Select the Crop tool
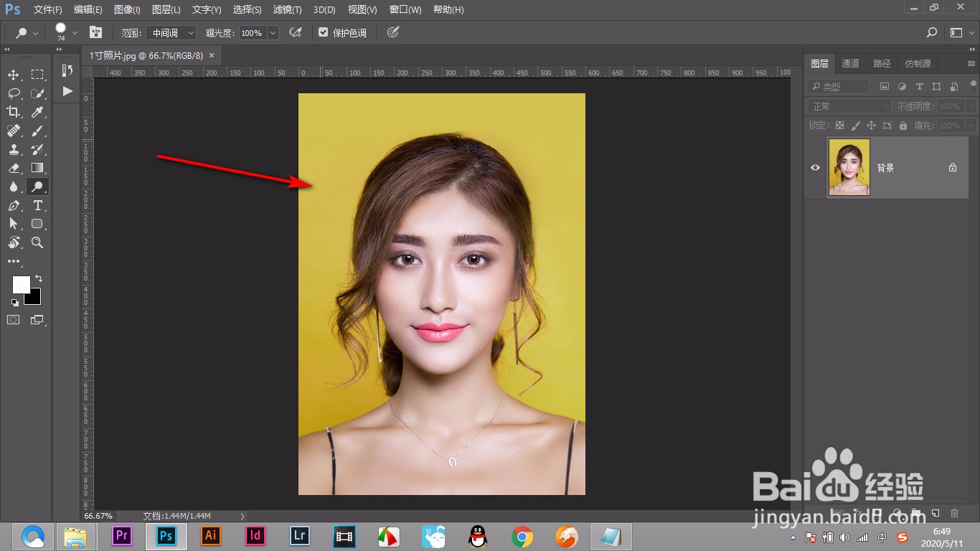This screenshot has height=551, width=980. (x=14, y=112)
